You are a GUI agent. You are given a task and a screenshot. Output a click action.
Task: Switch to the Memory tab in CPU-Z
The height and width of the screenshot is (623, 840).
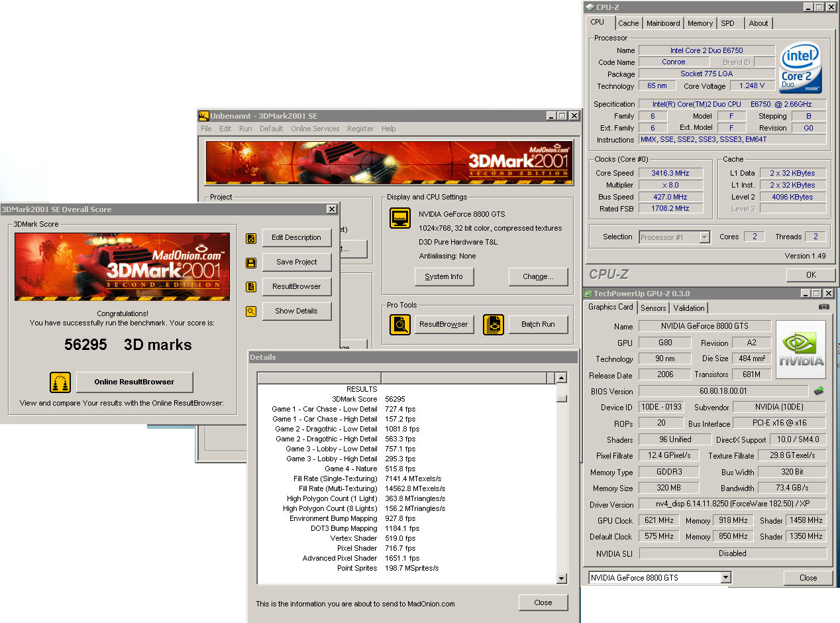click(700, 23)
